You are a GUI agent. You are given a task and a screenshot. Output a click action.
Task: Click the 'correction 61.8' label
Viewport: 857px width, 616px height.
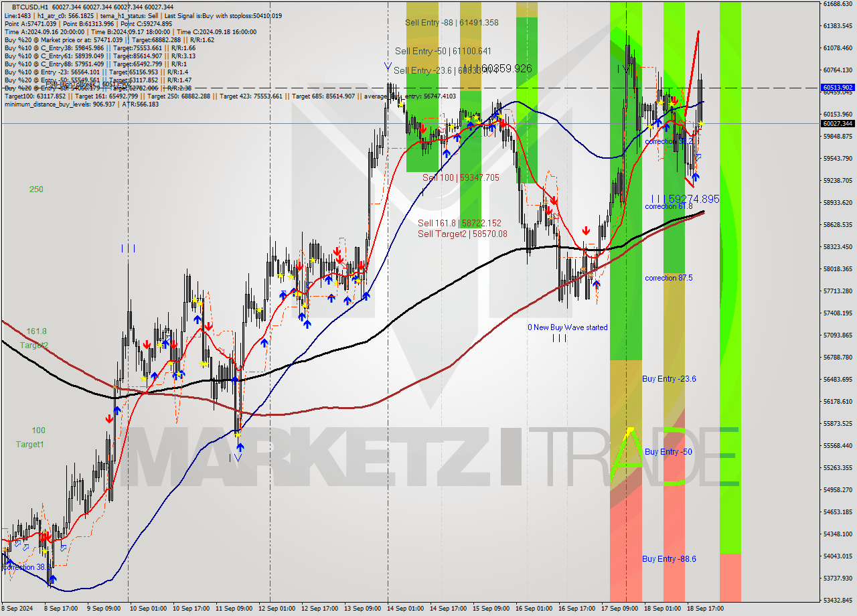[x=669, y=206]
